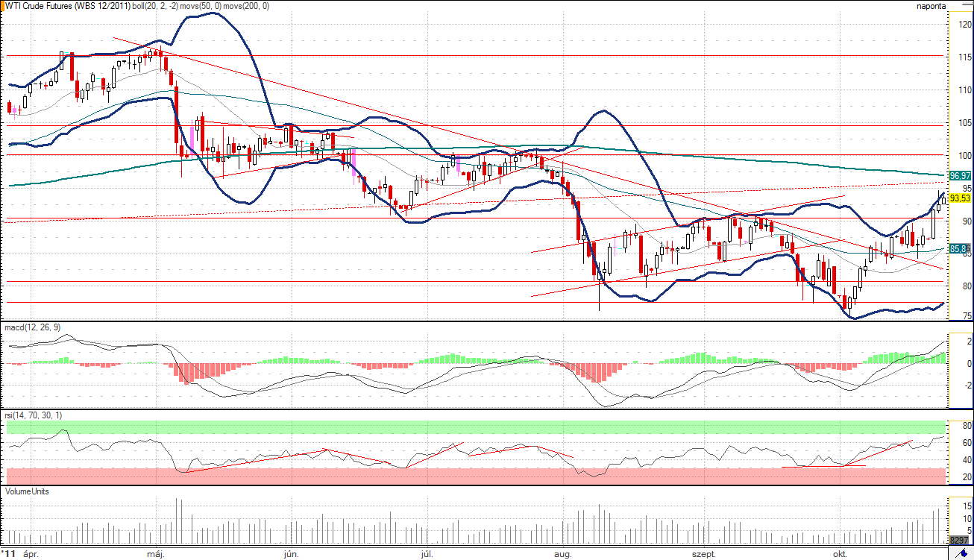
Task: Click the 'aug.' month label on time axis
Action: 563,554
